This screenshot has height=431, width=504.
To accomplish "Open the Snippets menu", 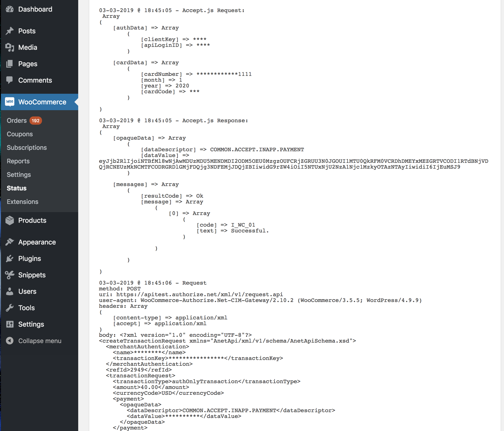I will 32,275.
